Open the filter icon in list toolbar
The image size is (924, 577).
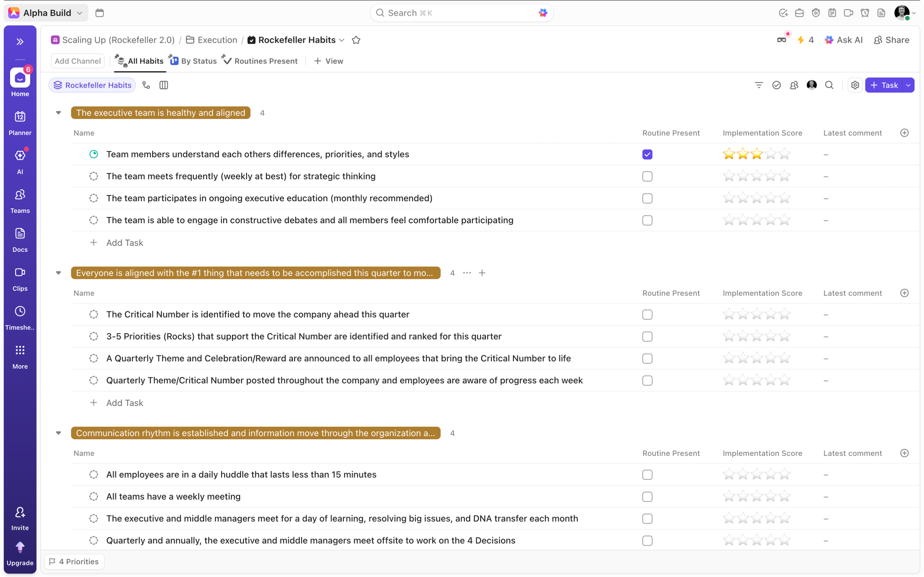point(759,85)
